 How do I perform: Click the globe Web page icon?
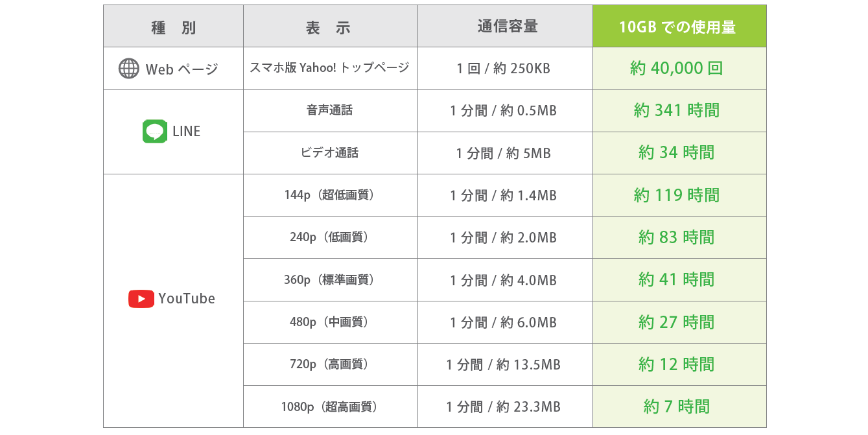tap(128, 69)
